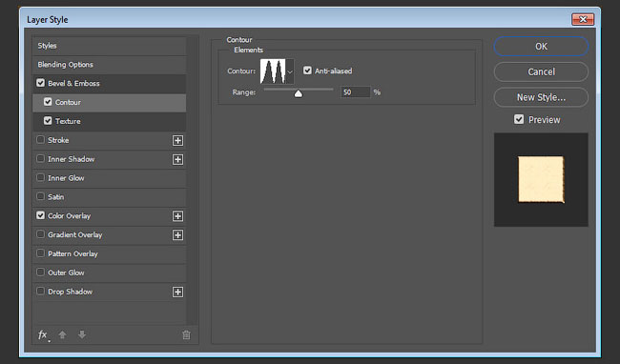
Task: Uncheck the Texture effect checkbox
Action: coord(48,121)
